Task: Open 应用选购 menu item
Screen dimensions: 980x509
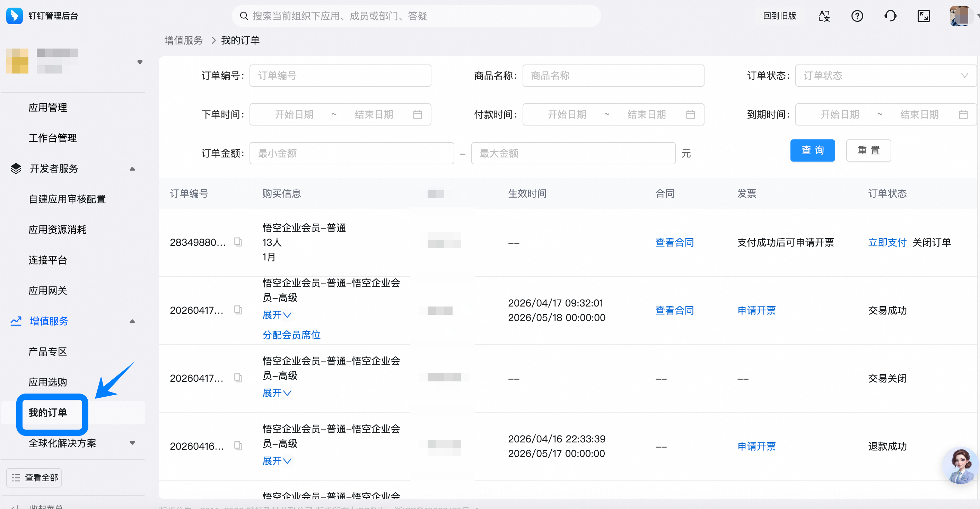Action: coord(48,382)
